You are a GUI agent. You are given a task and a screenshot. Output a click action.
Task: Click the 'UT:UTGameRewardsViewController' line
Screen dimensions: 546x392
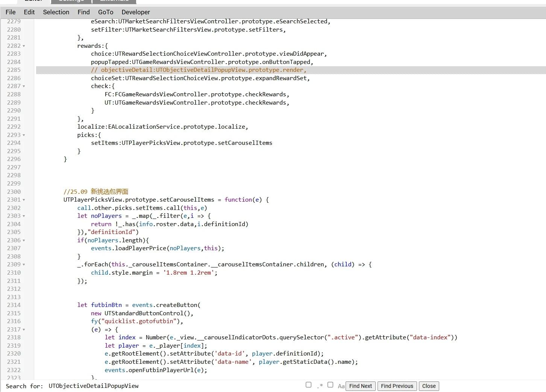[197, 103]
